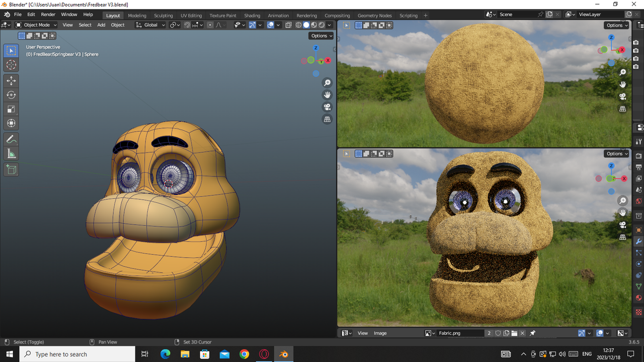The width and height of the screenshot is (644, 362).
Task: Select the Scale tool
Action: click(x=11, y=109)
